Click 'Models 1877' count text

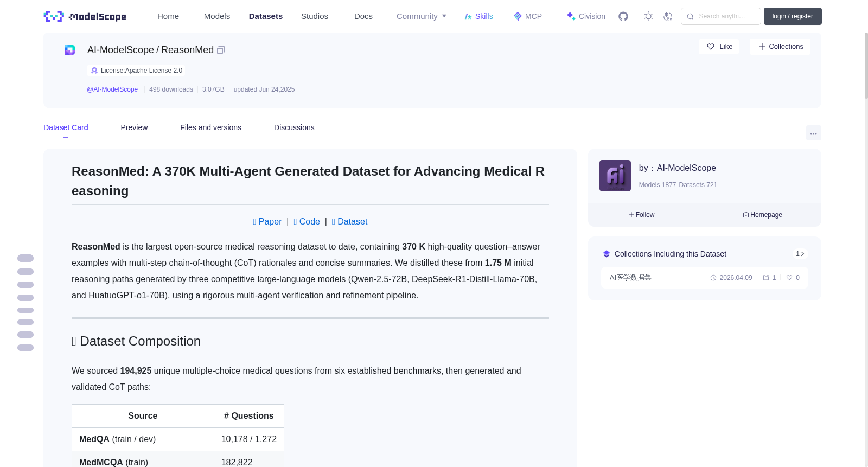pos(658,185)
